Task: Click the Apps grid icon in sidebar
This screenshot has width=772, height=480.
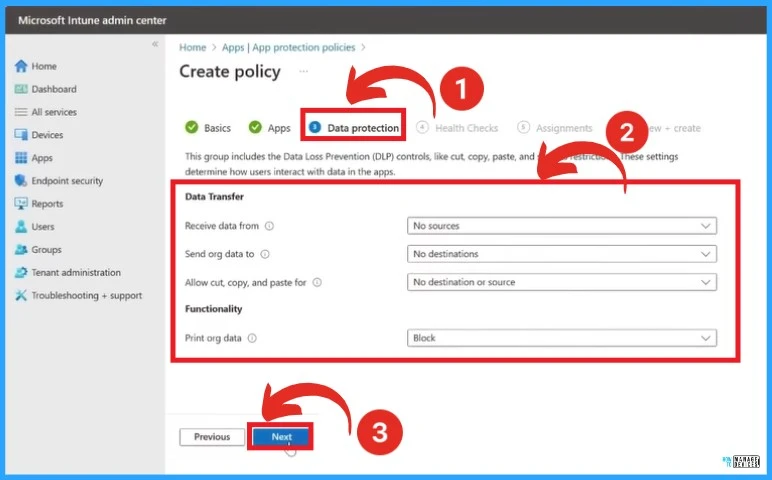Action: click(21, 158)
